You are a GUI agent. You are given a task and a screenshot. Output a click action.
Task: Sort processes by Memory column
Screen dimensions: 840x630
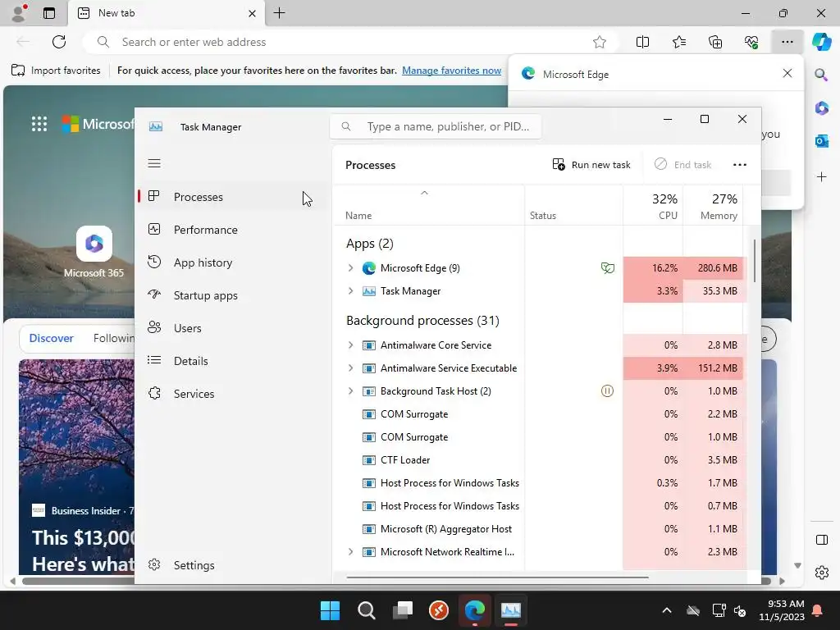click(713, 206)
